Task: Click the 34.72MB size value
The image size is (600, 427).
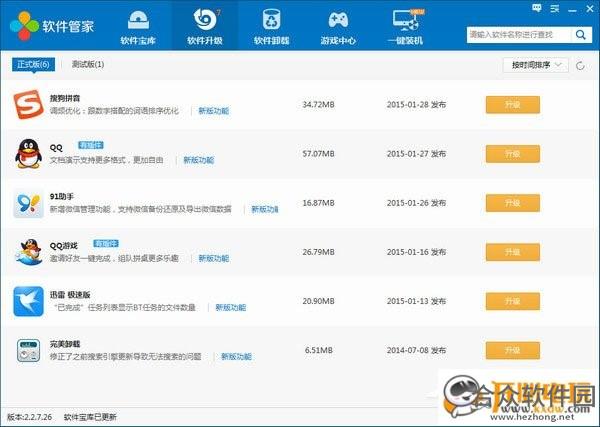Action: [x=318, y=104]
